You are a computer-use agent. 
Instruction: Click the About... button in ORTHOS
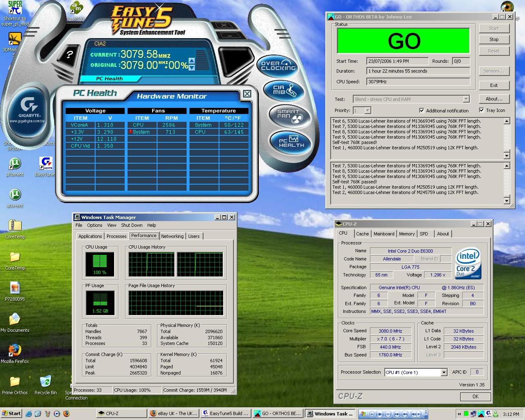(x=494, y=99)
